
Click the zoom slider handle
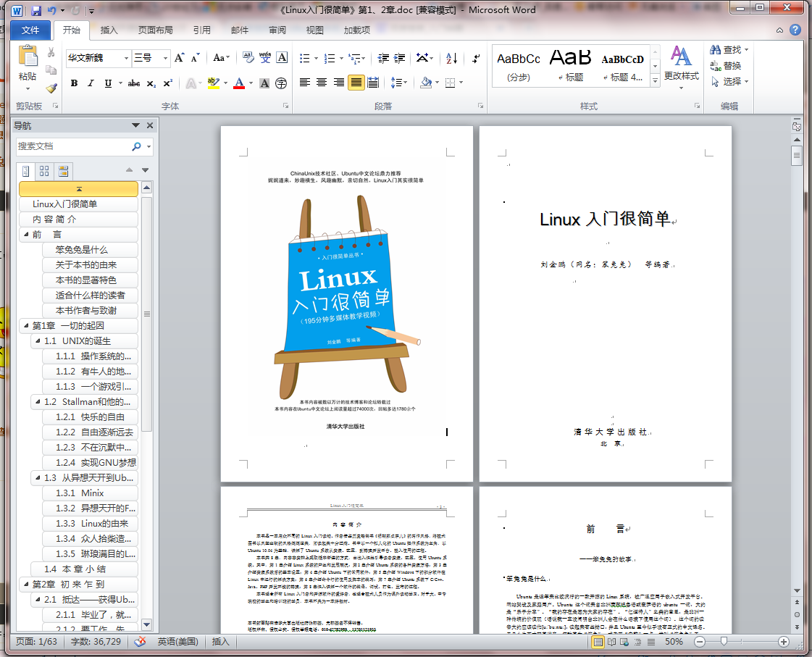point(724,642)
